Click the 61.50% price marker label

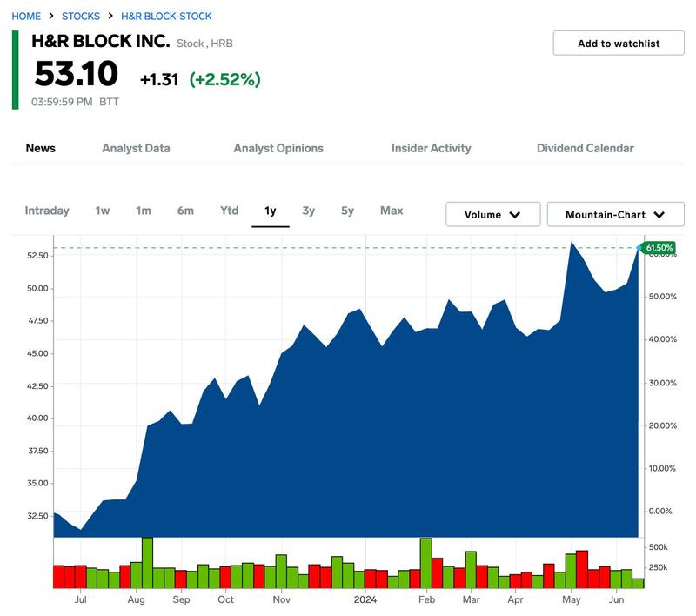659,248
